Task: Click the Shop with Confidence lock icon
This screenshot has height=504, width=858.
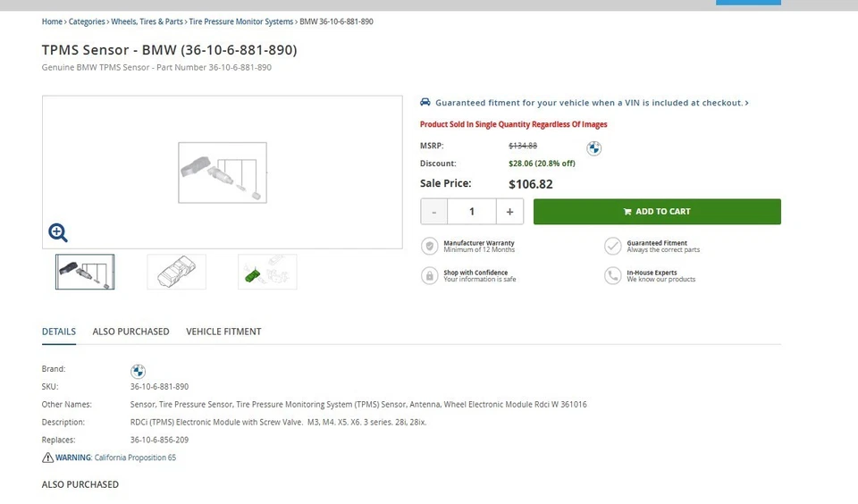Action: 430,275
